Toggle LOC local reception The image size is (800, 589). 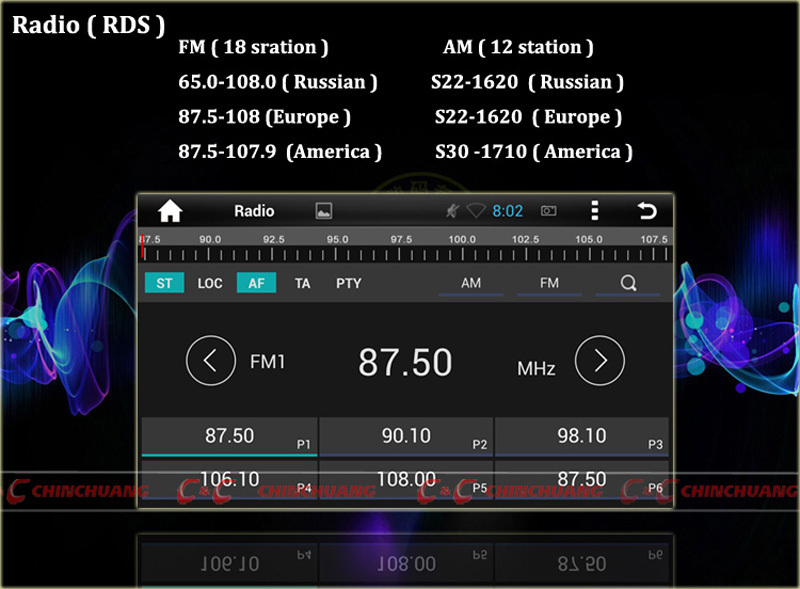pos(210,283)
